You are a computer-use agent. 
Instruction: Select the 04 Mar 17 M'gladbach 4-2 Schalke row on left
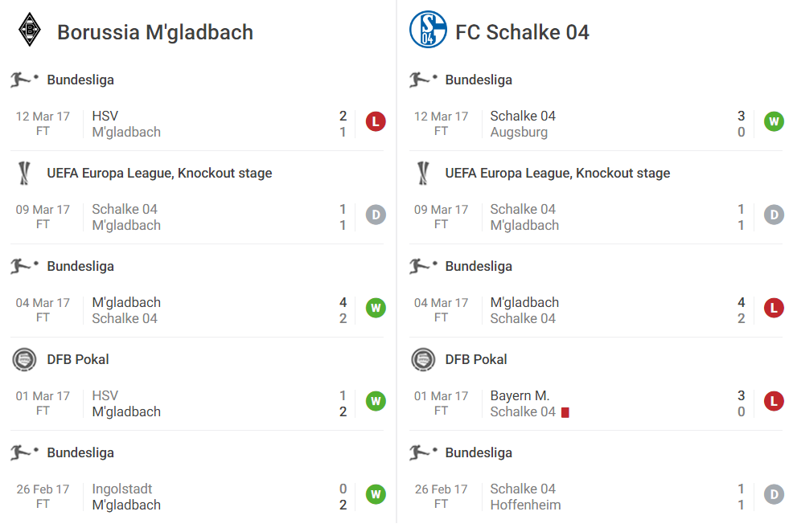click(197, 310)
